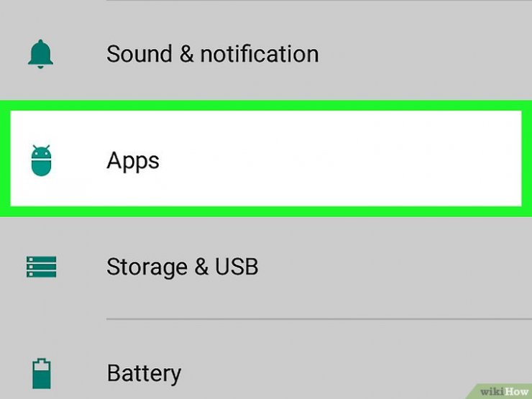Open the Sound & notification settings label
Viewport: 532px width, 399px height.
212,54
